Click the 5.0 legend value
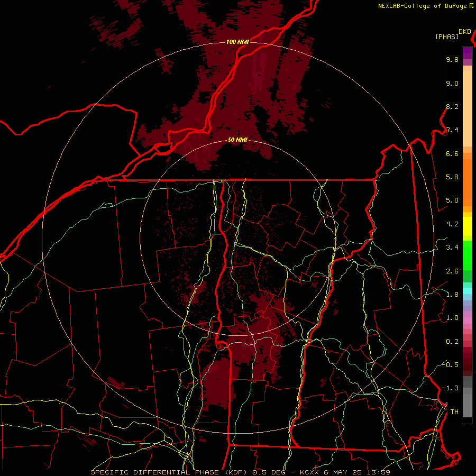Viewport: 476px width, 476px height. click(452, 200)
